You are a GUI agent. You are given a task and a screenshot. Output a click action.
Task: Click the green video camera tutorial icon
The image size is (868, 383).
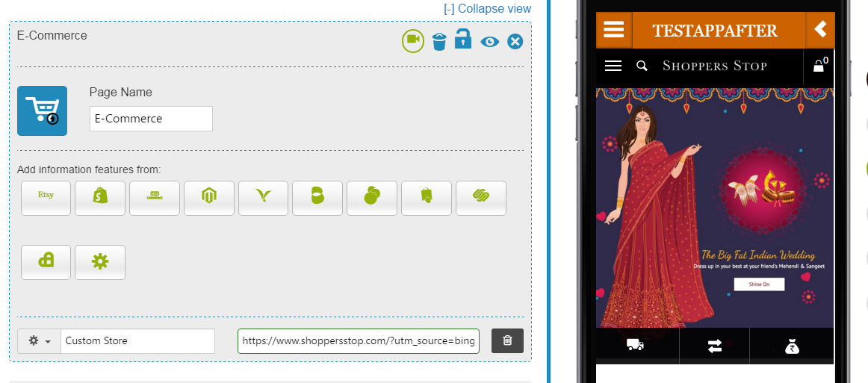point(413,40)
